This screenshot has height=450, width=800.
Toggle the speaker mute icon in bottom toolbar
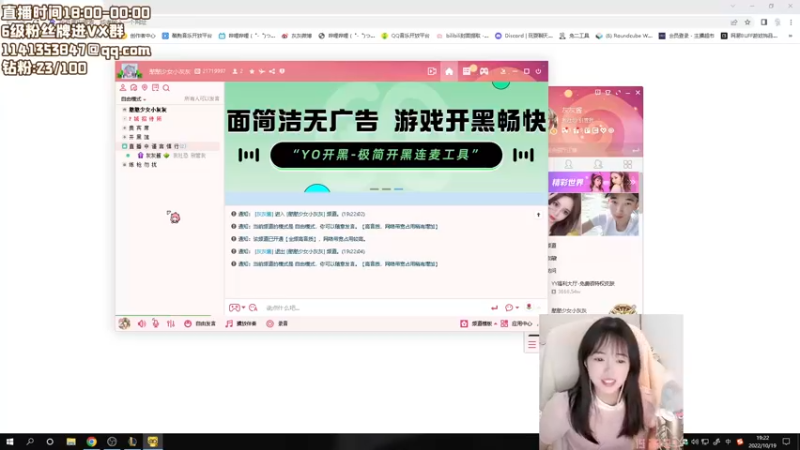(x=141, y=323)
